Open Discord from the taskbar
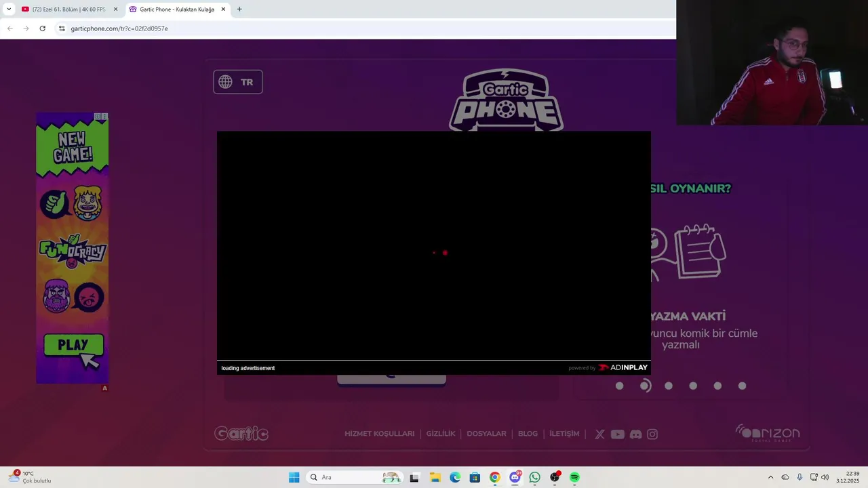Viewport: 868px width, 488px height. click(515, 477)
